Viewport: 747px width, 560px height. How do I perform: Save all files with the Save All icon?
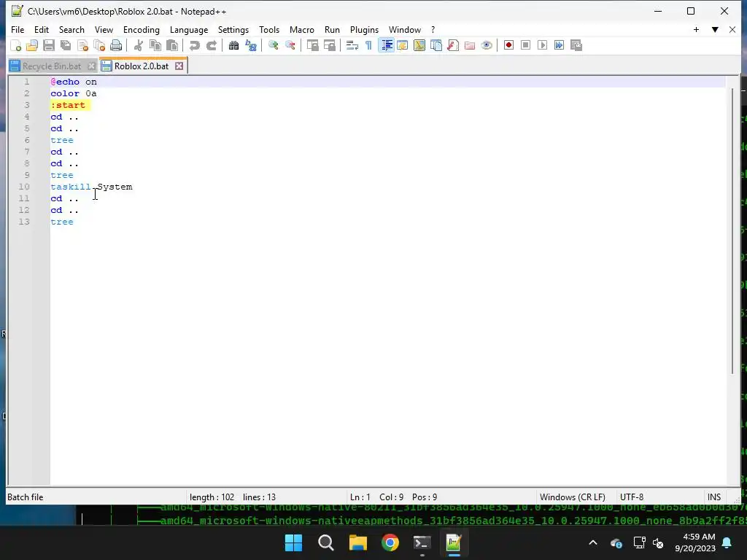tap(66, 45)
